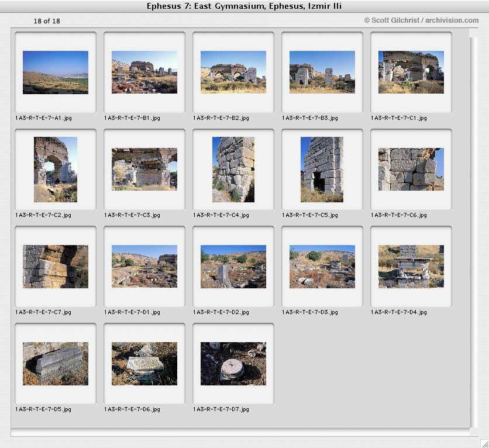Grab the window resize grip corner
The image size is (489, 448).
tap(485, 444)
